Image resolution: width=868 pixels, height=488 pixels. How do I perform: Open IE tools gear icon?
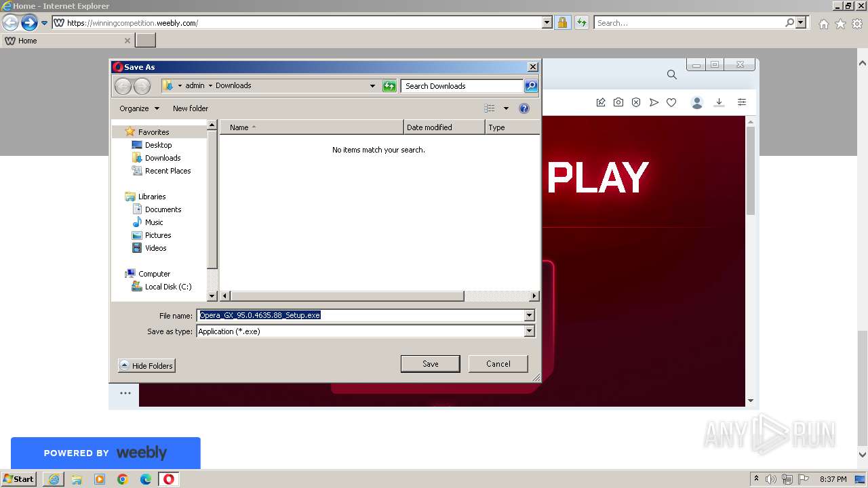coord(857,23)
